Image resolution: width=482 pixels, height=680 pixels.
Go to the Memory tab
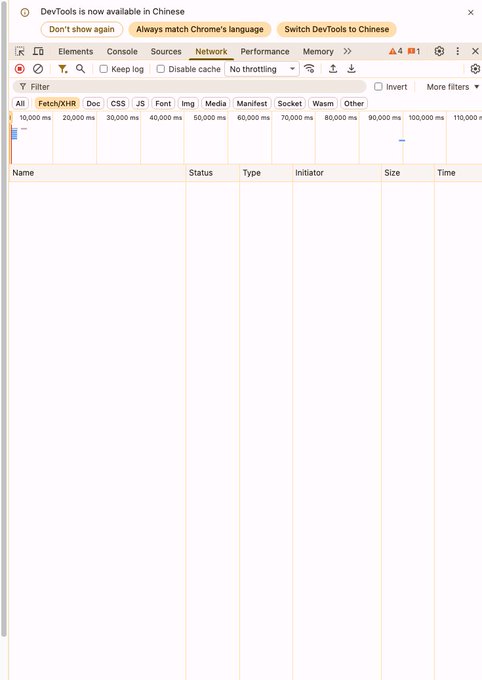(x=318, y=51)
